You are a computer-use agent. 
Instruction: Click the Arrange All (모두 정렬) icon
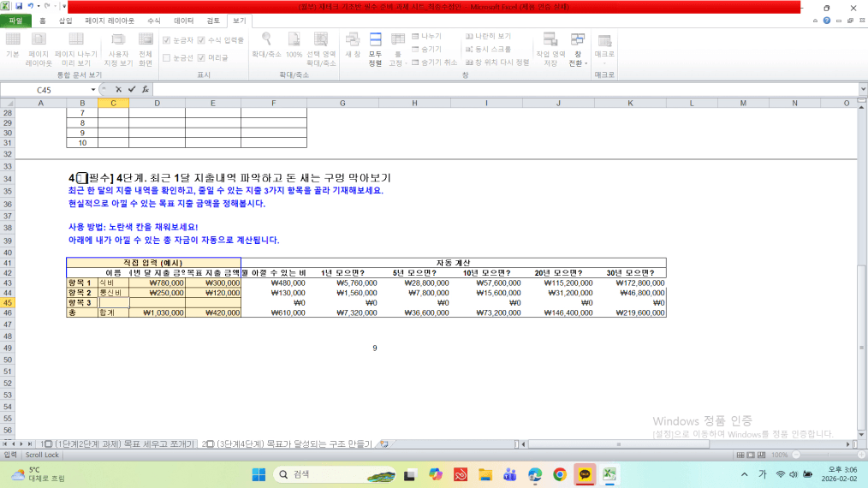[375, 48]
